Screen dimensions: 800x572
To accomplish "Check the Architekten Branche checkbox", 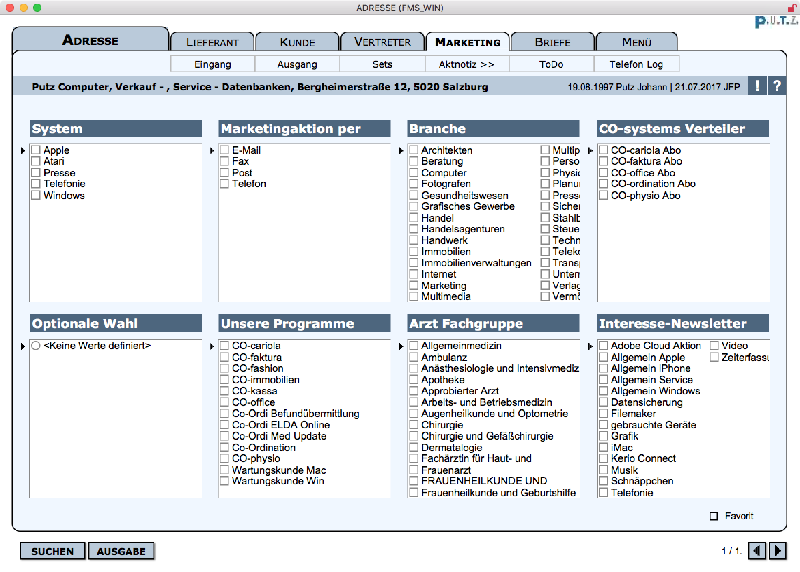I will coord(414,150).
